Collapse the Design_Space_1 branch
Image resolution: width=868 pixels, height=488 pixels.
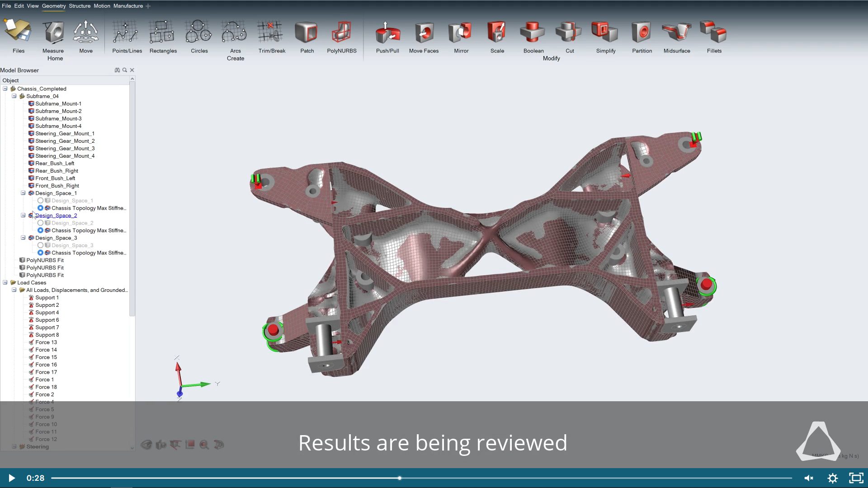point(23,193)
